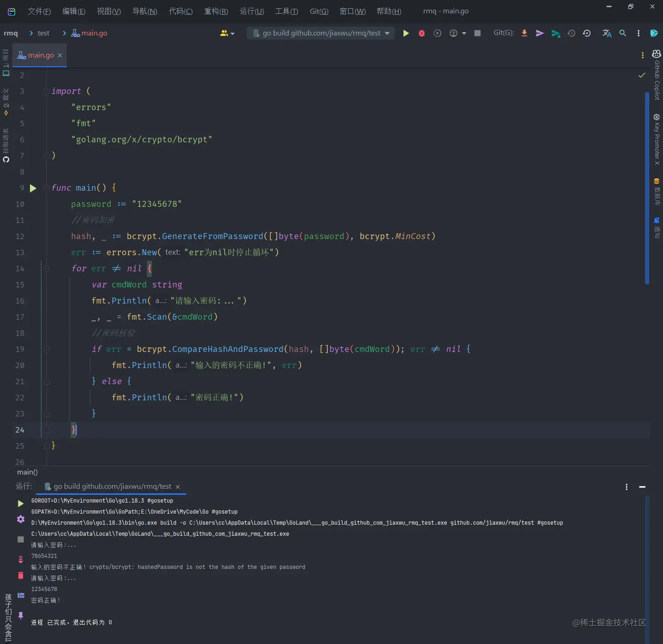663x644 pixels.
Task: Stop process in Run panel
Action: (21, 539)
